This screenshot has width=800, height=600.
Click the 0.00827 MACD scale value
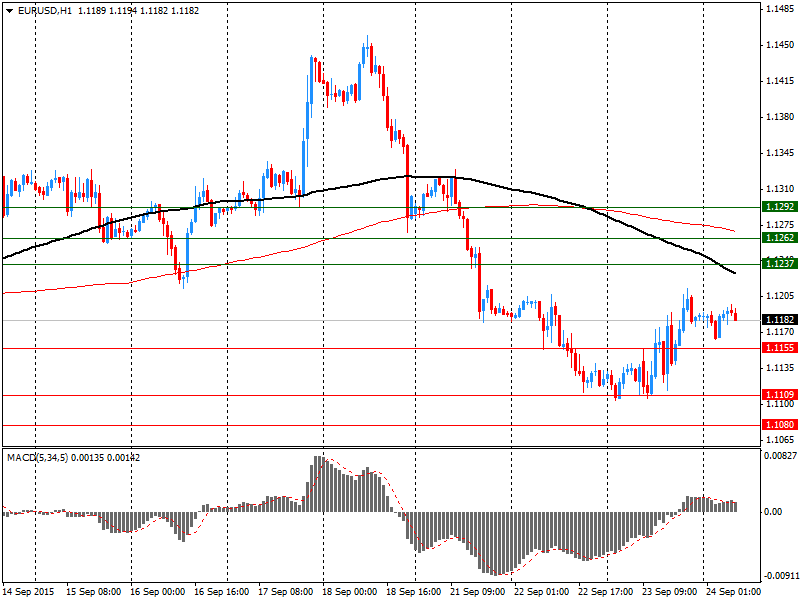click(780, 456)
